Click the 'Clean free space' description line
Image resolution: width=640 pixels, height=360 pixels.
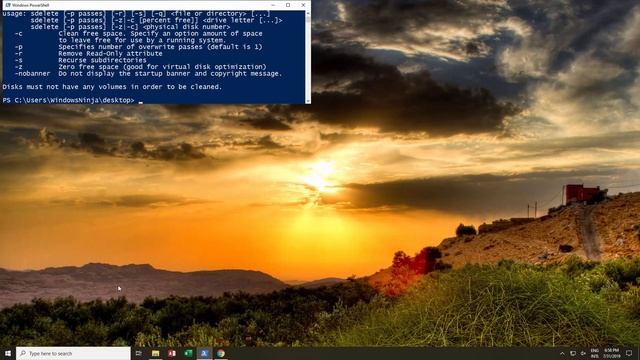point(160,33)
